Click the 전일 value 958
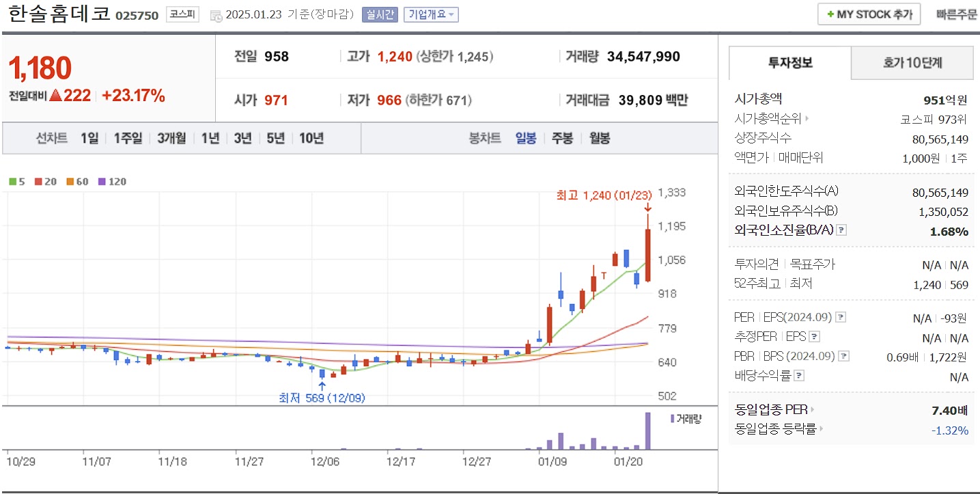Viewport: 980px width, 494px height. [277, 57]
